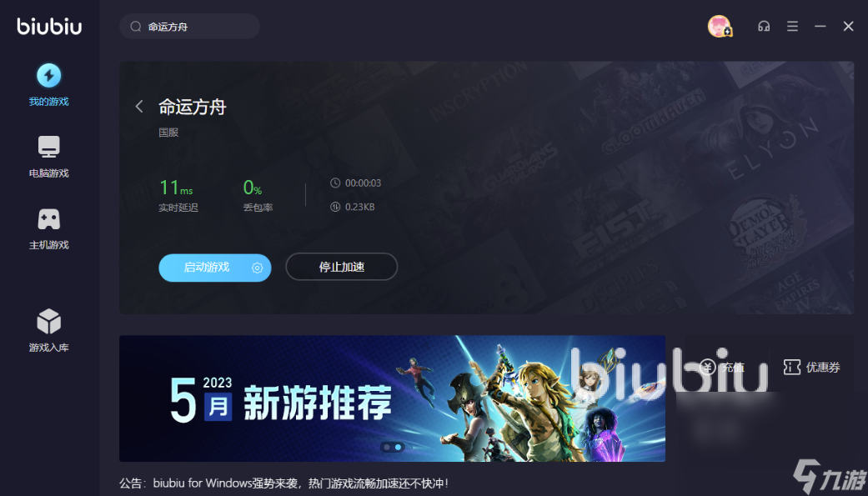Select first banner carousel dot
The height and width of the screenshot is (496, 868).
(x=386, y=447)
